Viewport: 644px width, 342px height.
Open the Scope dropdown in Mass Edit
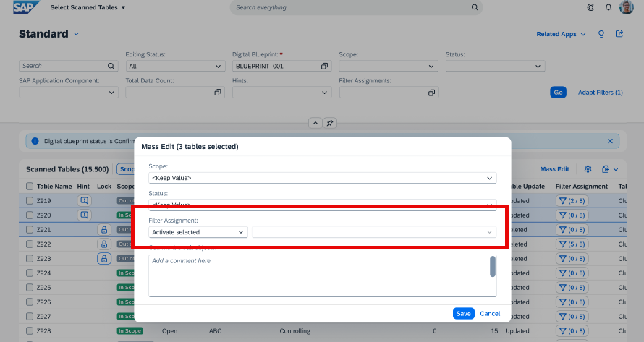coord(322,178)
